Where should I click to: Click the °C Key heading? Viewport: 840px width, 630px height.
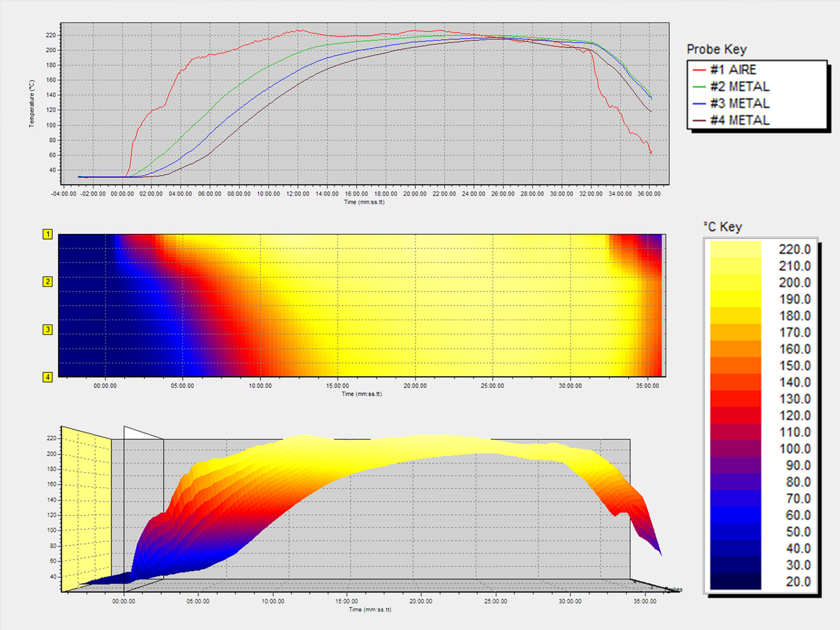(x=722, y=227)
